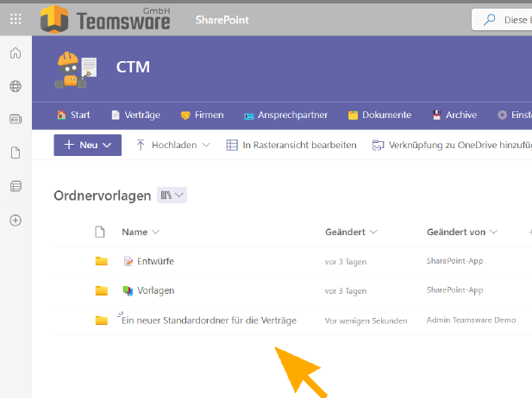Click In Rasteransicht bearbeiten

click(291, 146)
